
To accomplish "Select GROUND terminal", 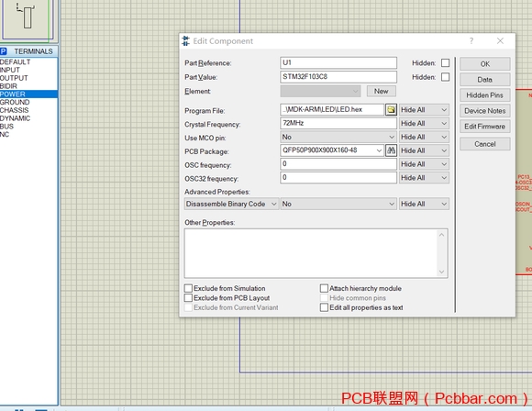I will click(28, 102).
